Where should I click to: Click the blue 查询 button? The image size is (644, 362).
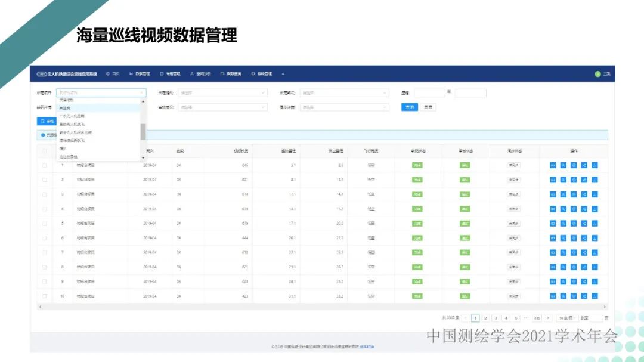pyautogui.click(x=409, y=107)
